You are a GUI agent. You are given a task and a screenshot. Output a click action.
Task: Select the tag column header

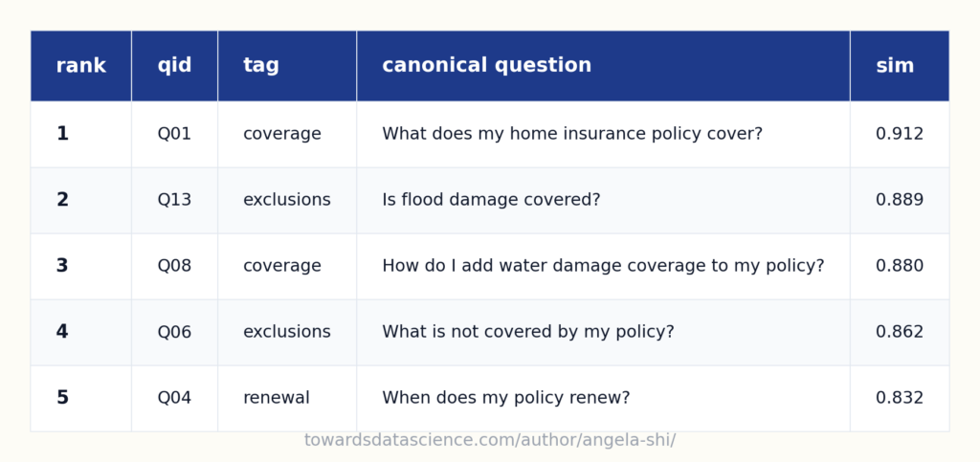(x=287, y=66)
